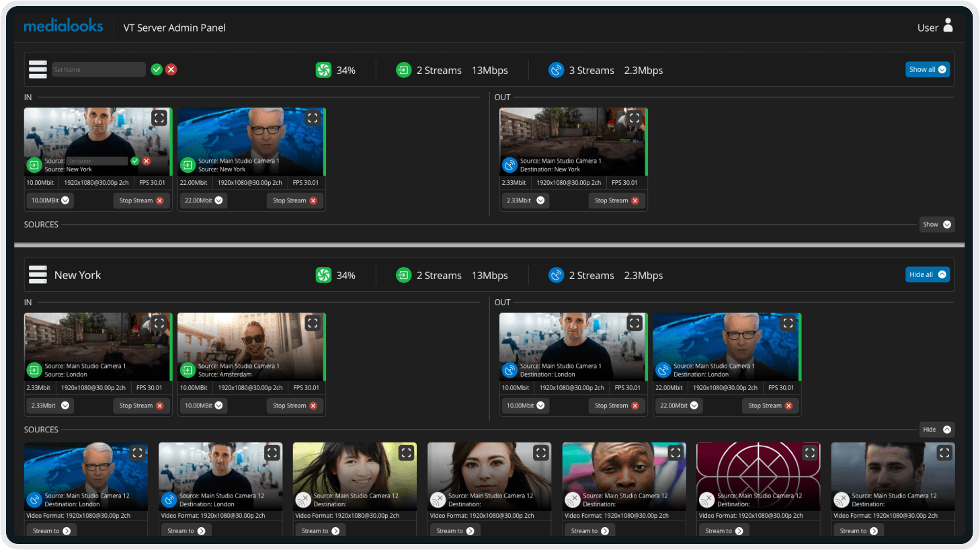The image size is (980, 550).
Task: Open the hamburger menu of the top unnamed group
Action: coord(37,69)
